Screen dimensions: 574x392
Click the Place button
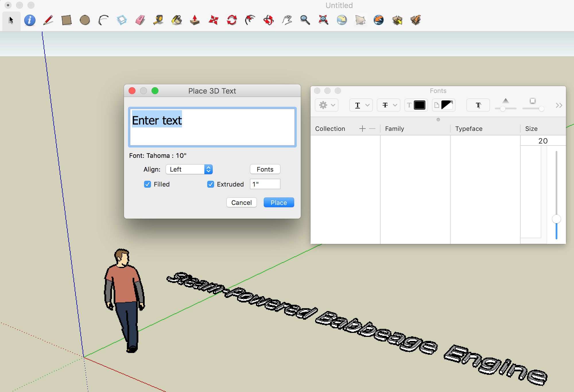tap(278, 202)
